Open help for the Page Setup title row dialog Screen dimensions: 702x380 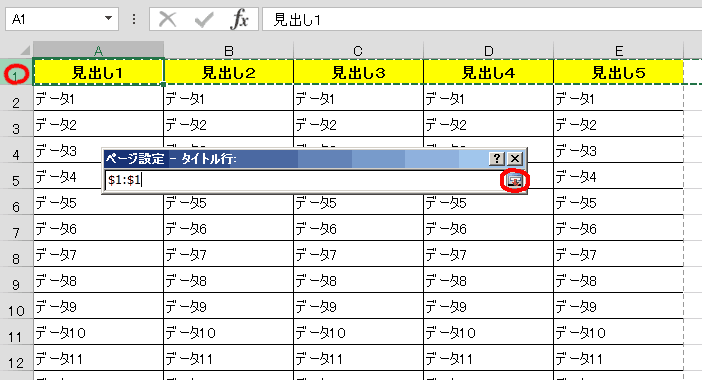tap(497, 158)
